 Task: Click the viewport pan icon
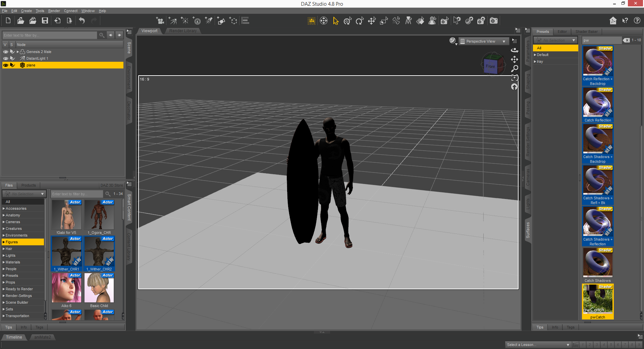515,59
